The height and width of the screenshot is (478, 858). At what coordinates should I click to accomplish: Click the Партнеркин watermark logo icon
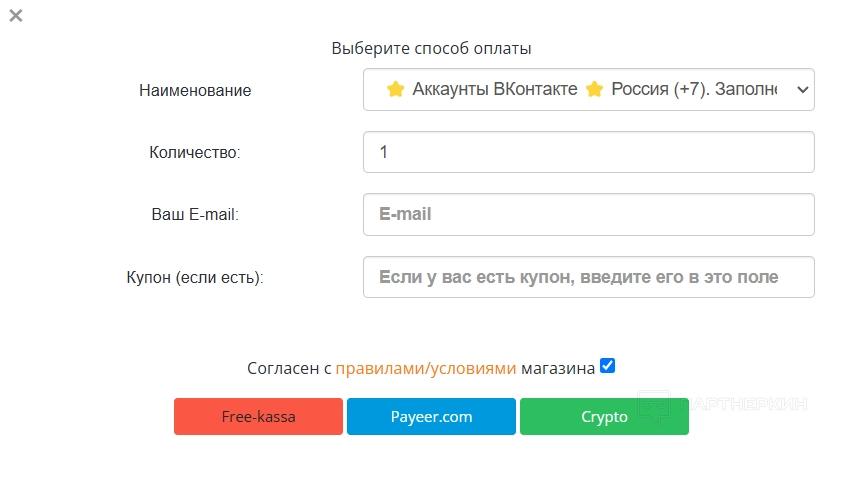(x=654, y=405)
